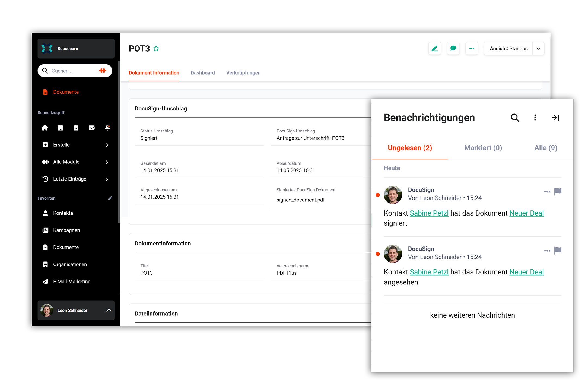Mark POT3 as favorite with star
The image size is (588, 392).
click(x=156, y=49)
